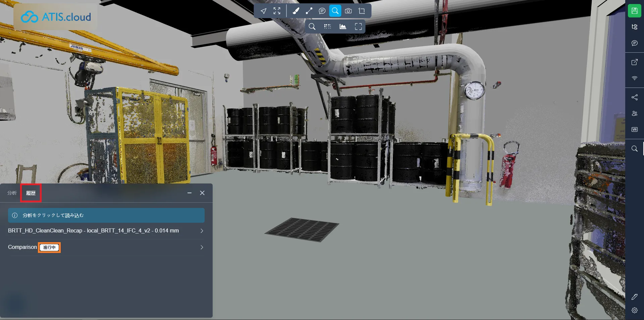Take a screenshot with camera icon

[x=348, y=11]
